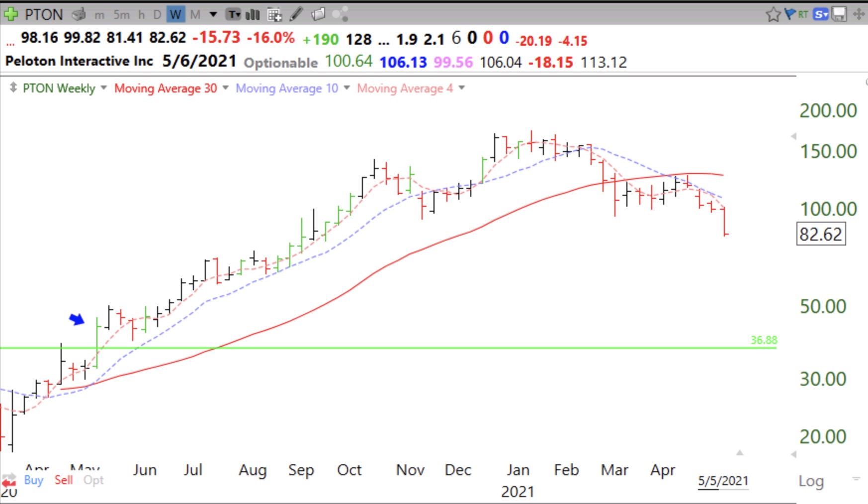This screenshot has width=868, height=504.
Task: Click the -16.0% percent change value
Action: (270, 37)
